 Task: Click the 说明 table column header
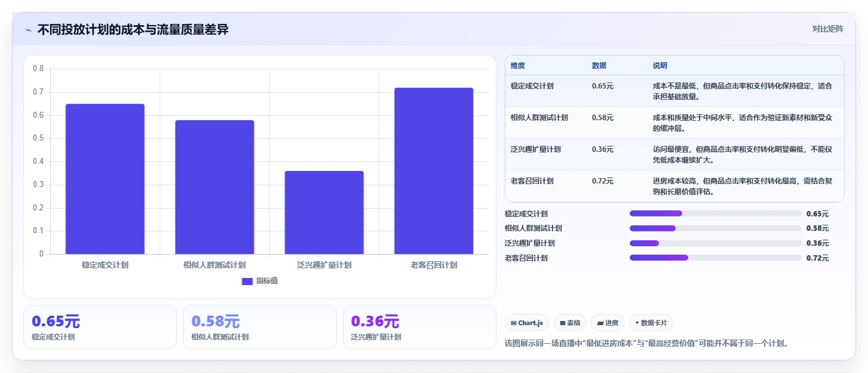click(660, 66)
